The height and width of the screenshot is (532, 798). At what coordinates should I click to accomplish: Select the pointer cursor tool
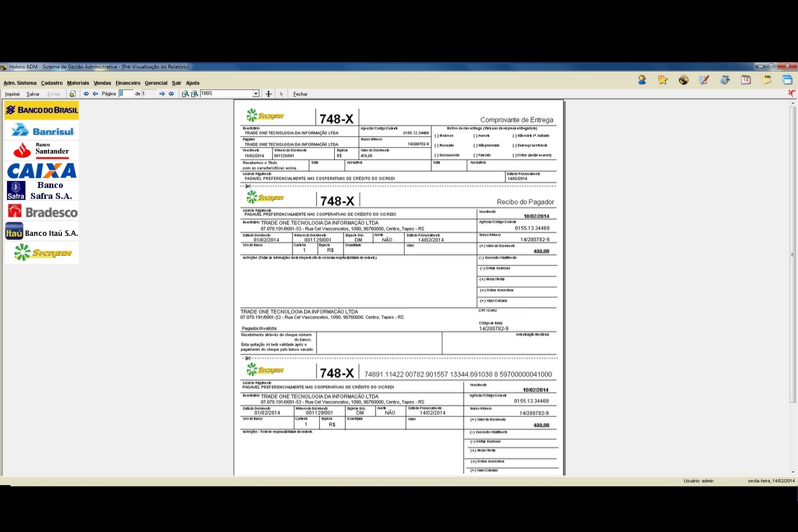[281, 94]
